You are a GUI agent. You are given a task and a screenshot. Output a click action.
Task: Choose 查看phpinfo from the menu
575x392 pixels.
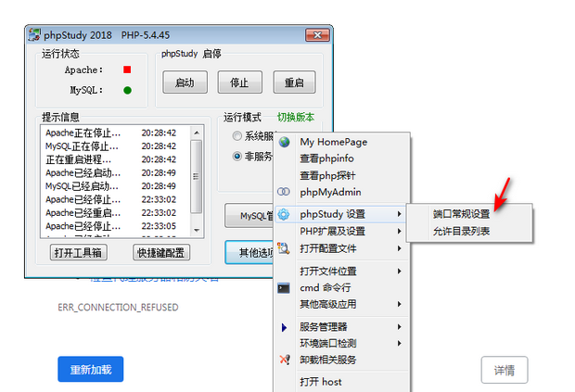pyautogui.click(x=341, y=158)
